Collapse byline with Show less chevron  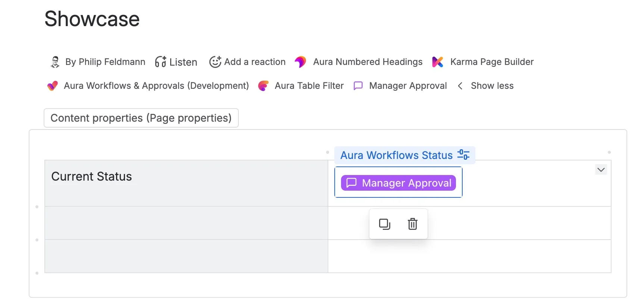[460, 86]
